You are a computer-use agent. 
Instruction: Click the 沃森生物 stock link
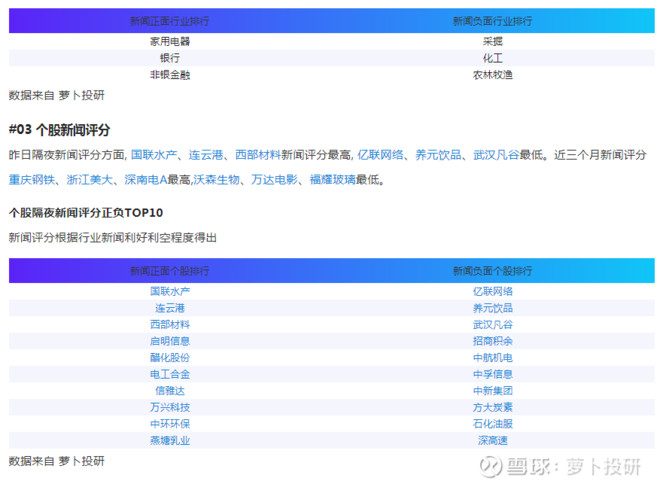216,180
